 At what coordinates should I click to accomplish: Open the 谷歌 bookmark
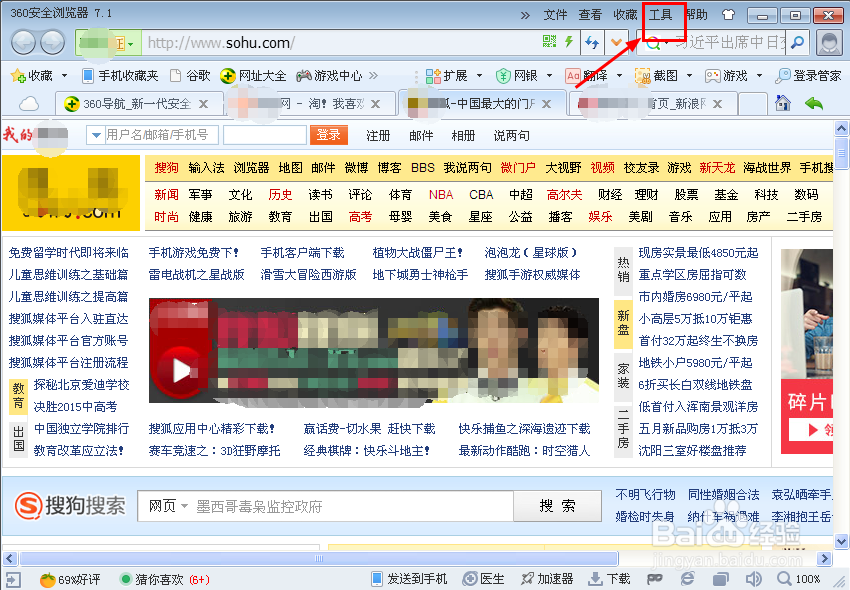tap(190, 75)
